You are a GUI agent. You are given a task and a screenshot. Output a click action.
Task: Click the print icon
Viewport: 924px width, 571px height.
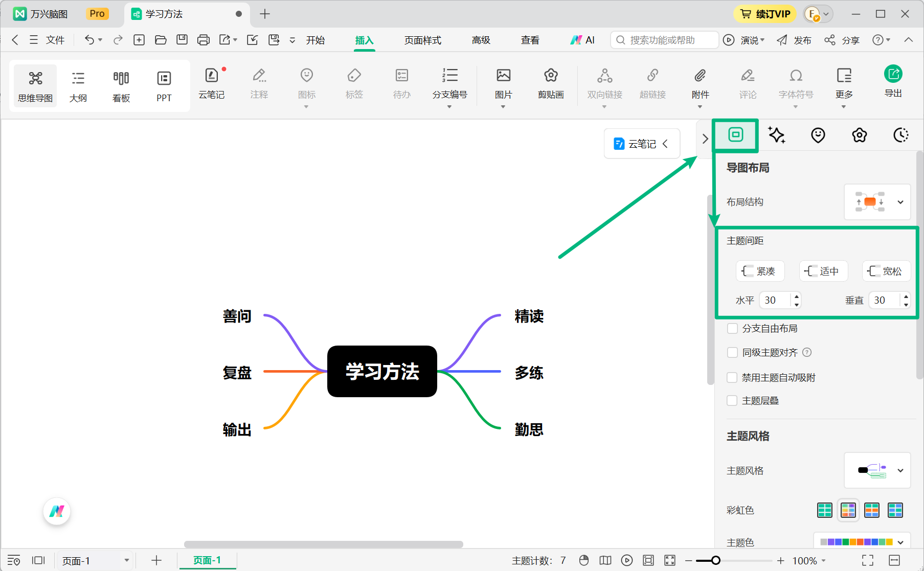coord(204,40)
